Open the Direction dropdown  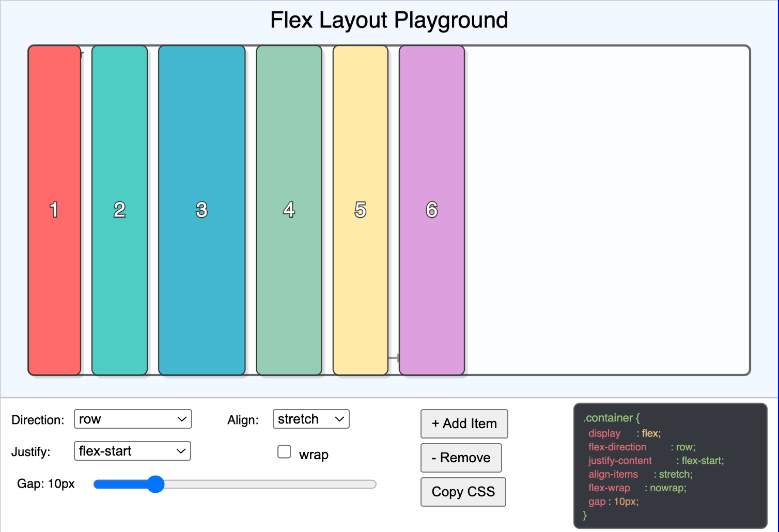(x=132, y=419)
